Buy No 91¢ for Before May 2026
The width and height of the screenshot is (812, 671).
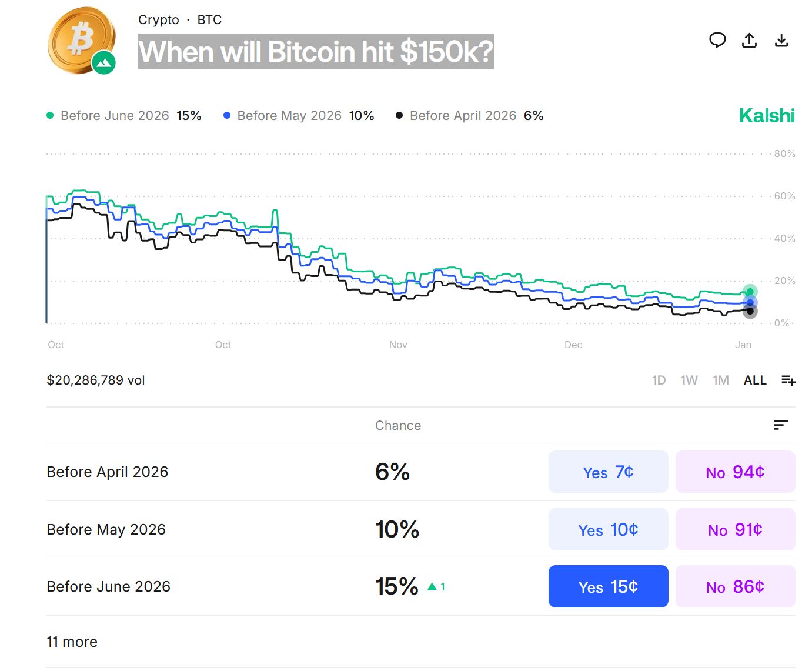click(x=735, y=529)
